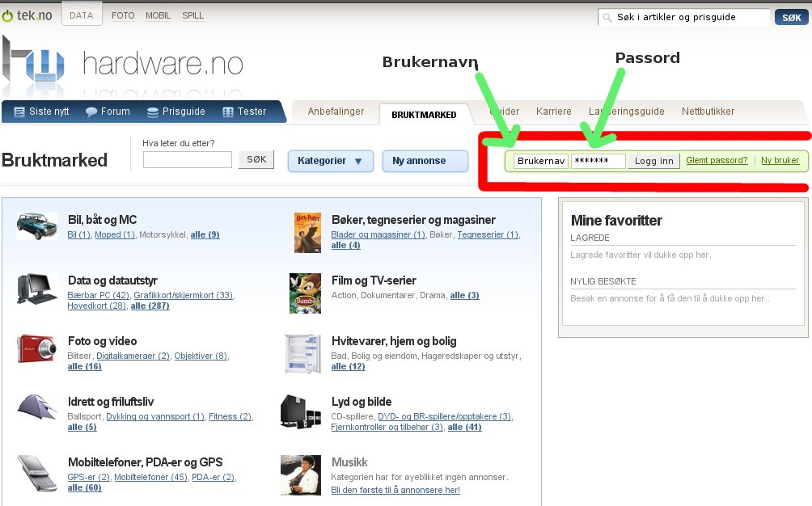Open alle (12) under Hvitevarer
Viewport: 812px width, 506px height.
click(348, 366)
